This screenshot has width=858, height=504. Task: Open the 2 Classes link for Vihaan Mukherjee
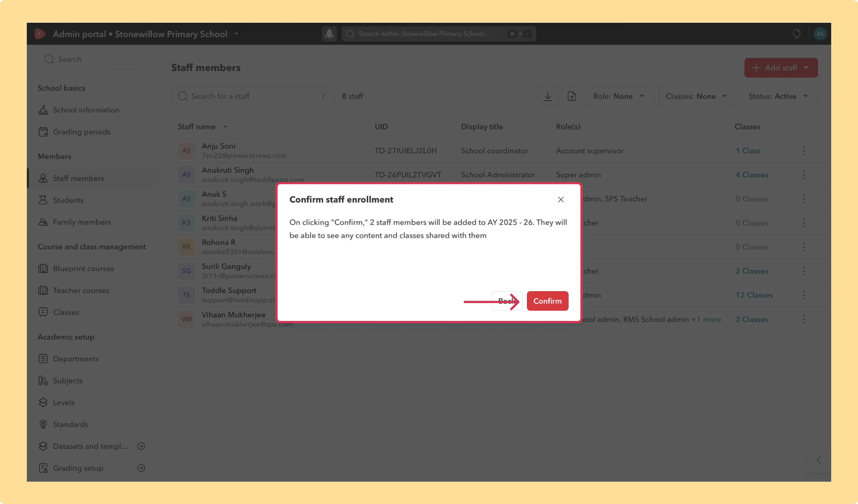click(x=752, y=319)
